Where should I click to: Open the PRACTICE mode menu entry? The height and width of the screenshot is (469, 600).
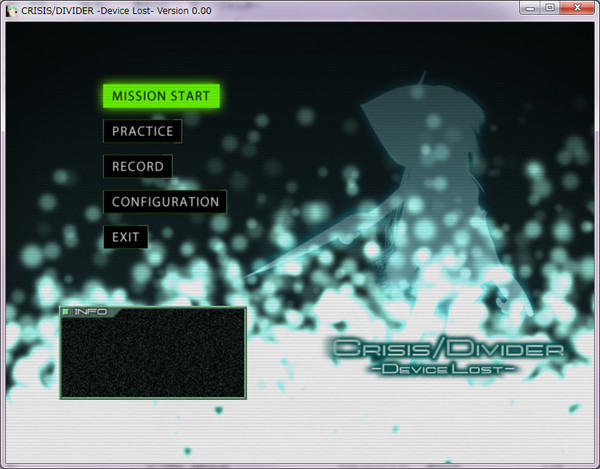click(142, 131)
